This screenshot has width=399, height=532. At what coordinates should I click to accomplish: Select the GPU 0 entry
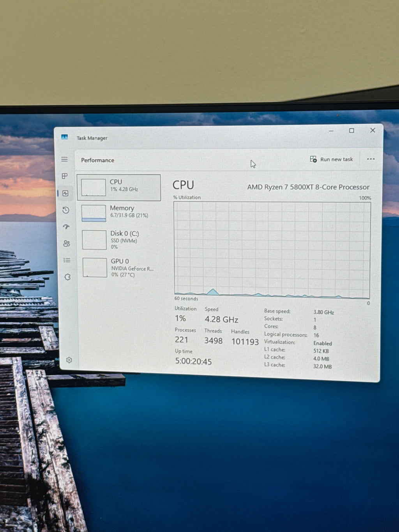(x=119, y=267)
